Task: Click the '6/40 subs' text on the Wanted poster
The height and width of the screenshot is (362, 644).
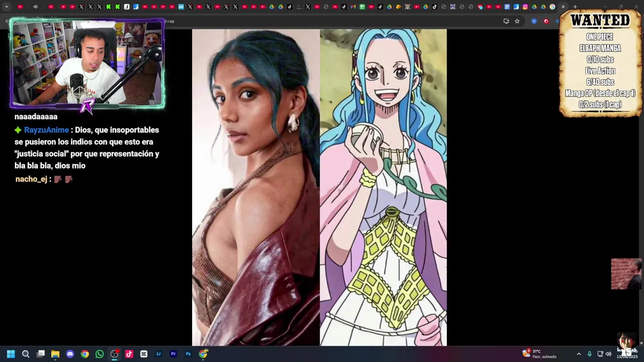Action: 600,82
